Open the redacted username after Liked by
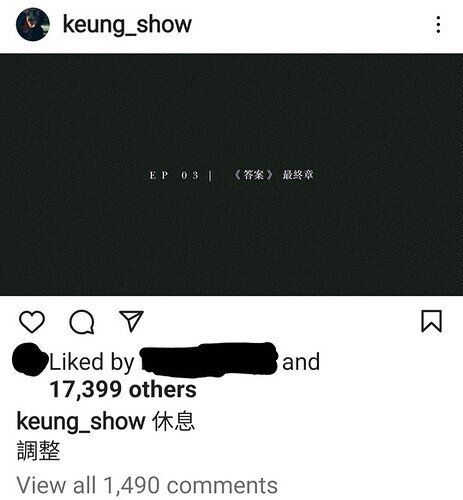The height and width of the screenshot is (500, 463). [x=208, y=360]
